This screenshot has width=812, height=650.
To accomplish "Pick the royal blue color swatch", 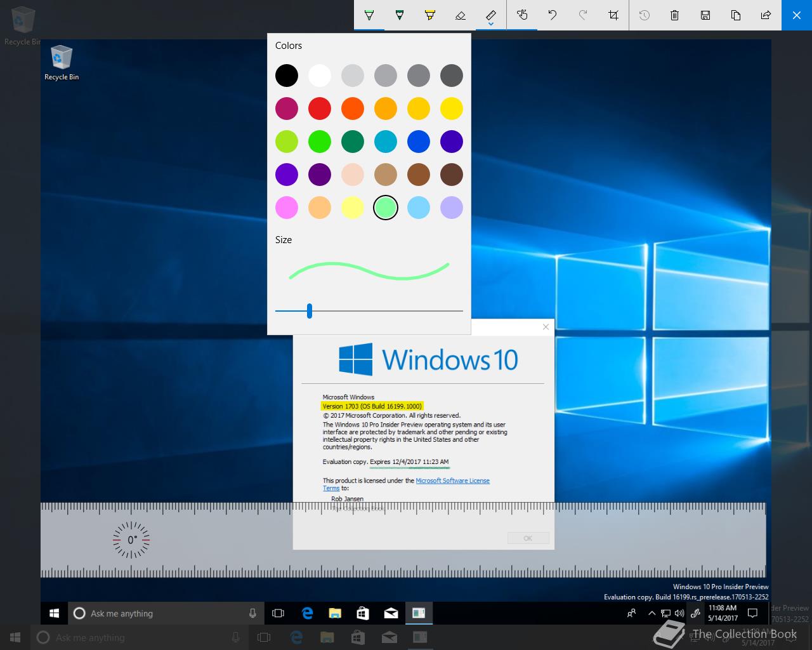I will click(x=419, y=142).
